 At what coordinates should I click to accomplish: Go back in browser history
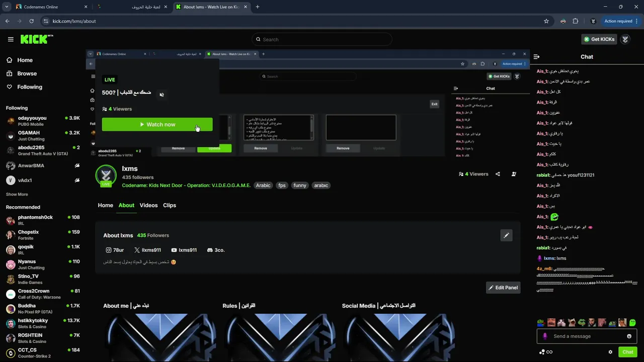7,21
